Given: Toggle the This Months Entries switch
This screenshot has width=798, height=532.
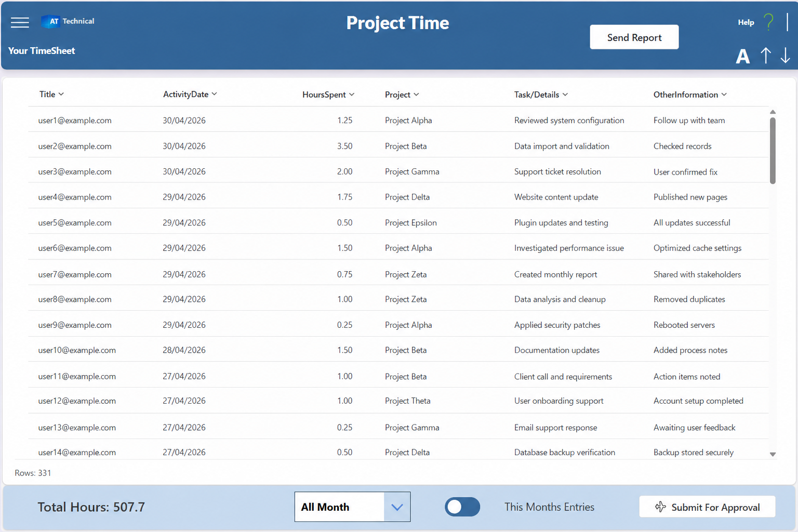Looking at the screenshot, I should (462, 507).
